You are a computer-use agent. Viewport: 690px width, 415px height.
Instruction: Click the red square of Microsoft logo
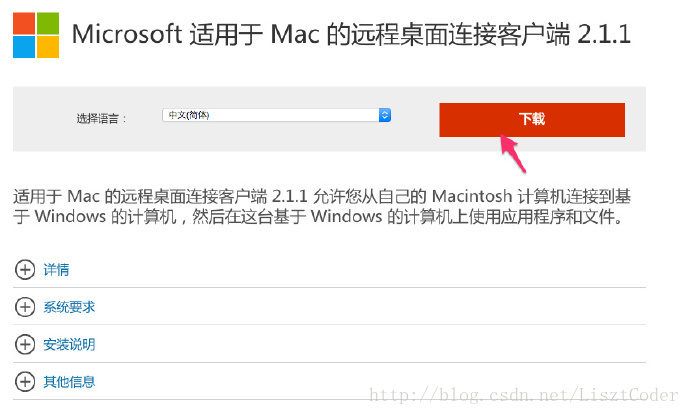click(x=24, y=23)
